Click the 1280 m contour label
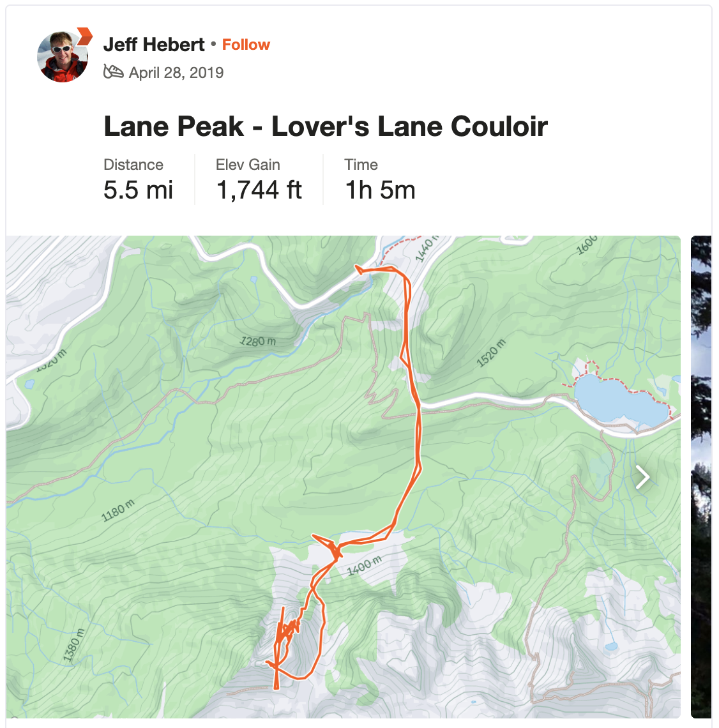 (x=257, y=341)
